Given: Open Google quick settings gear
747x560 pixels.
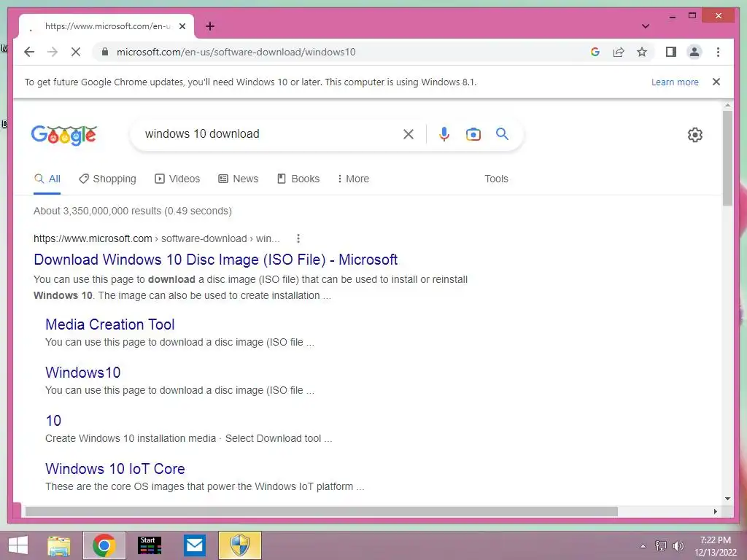Looking at the screenshot, I should pos(695,135).
